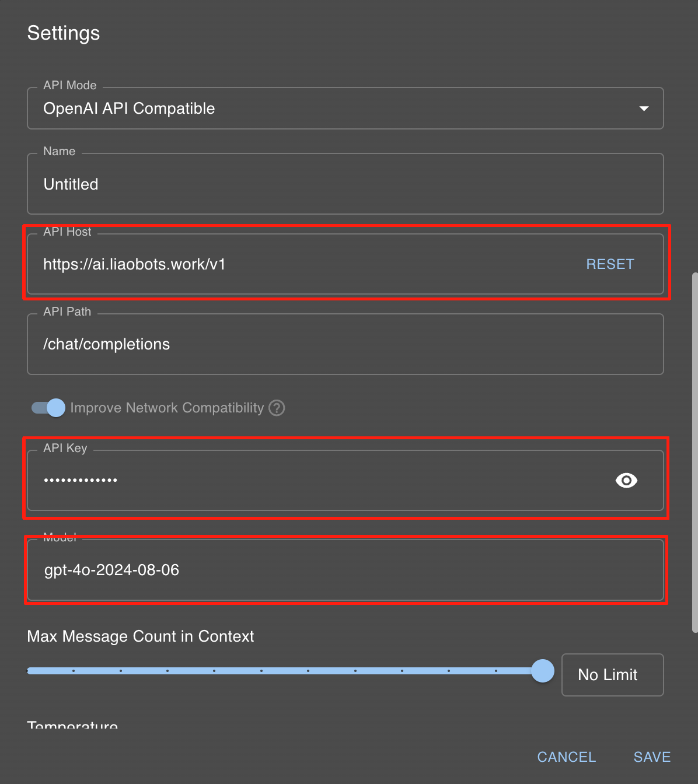
Task: Click RESET to restore the default API Host
Action: point(609,264)
